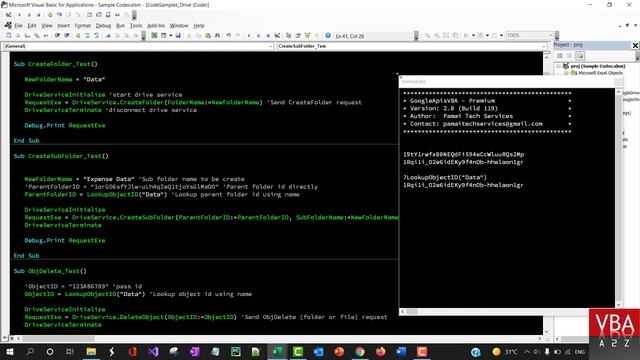Click code window horizontal scrollbar thumb
The image size is (640, 360).
coord(59,338)
